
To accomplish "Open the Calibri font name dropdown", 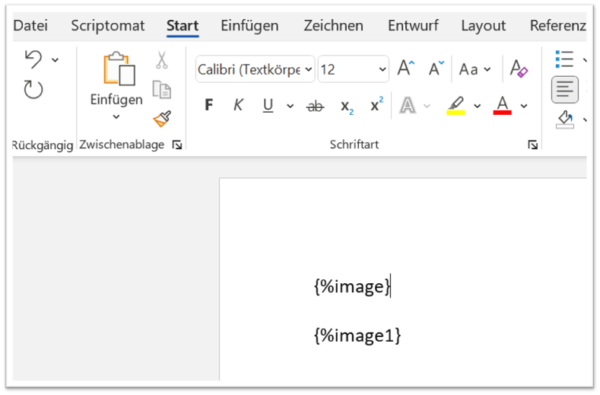I will [255, 69].
